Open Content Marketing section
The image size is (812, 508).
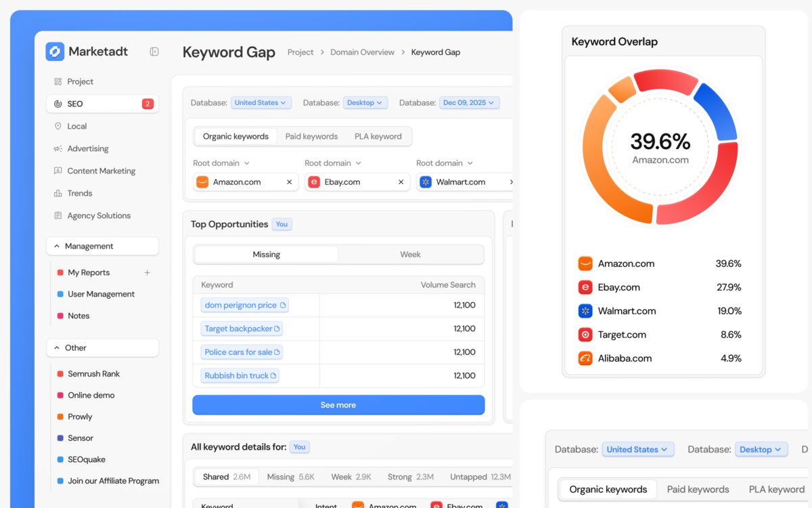pyautogui.click(x=94, y=171)
